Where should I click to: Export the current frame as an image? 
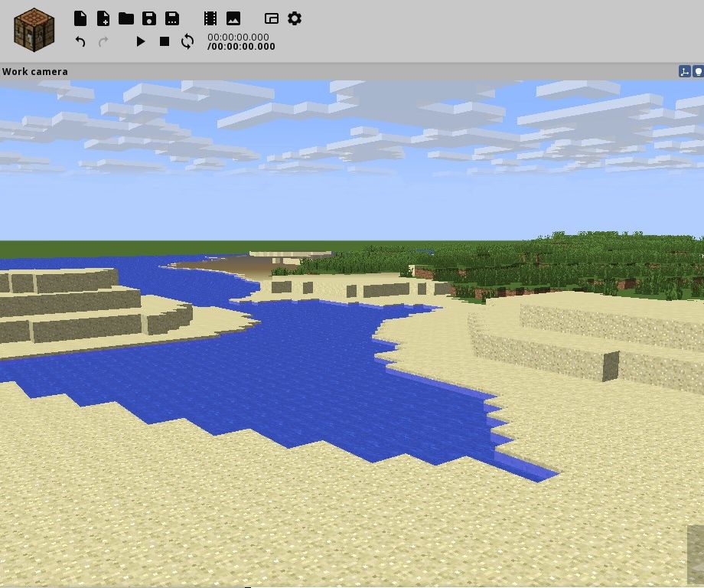pos(233,18)
